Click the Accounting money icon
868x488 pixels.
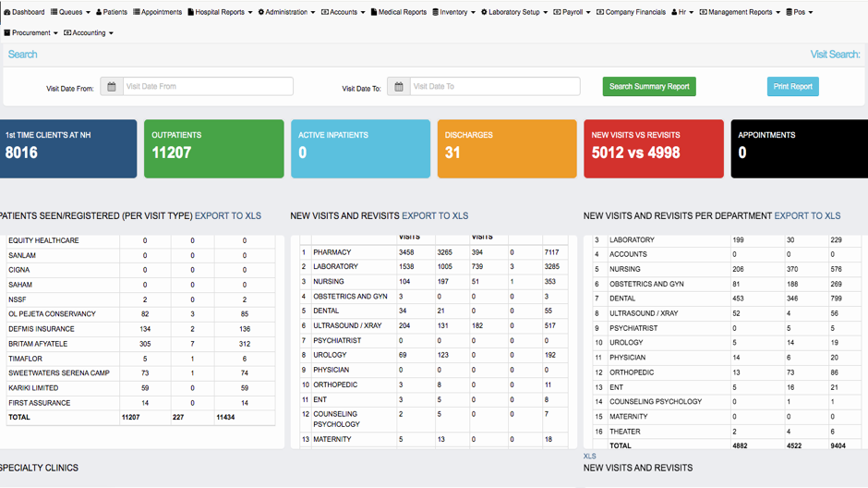click(x=67, y=33)
